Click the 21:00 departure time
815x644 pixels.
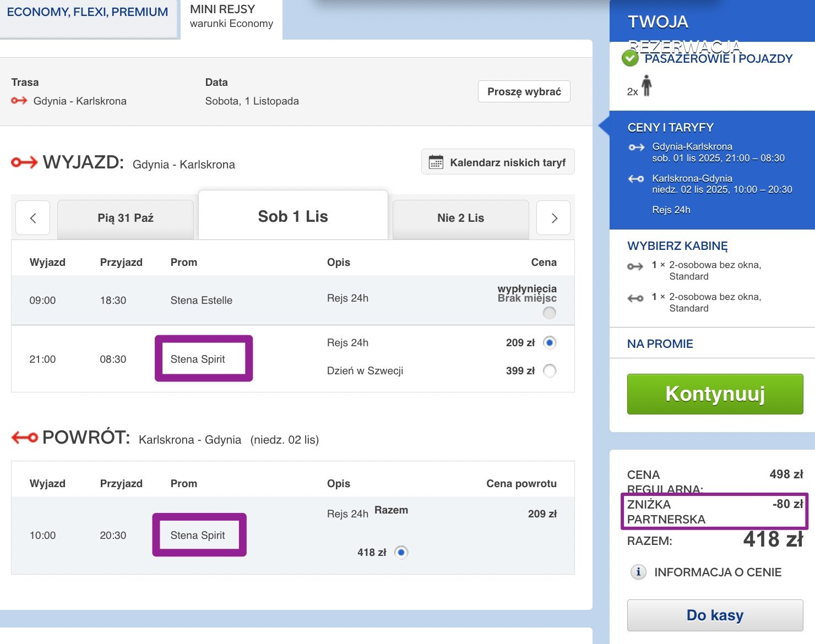point(42,359)
